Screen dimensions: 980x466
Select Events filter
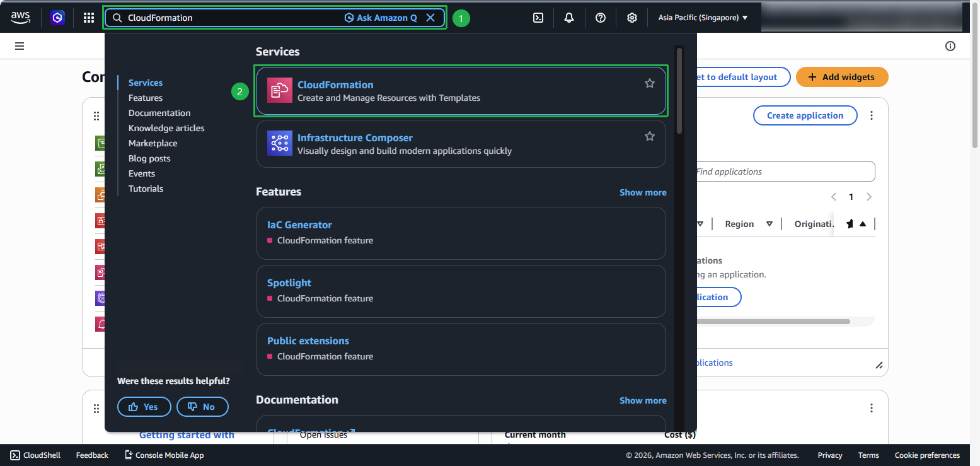tap(142, 173)
